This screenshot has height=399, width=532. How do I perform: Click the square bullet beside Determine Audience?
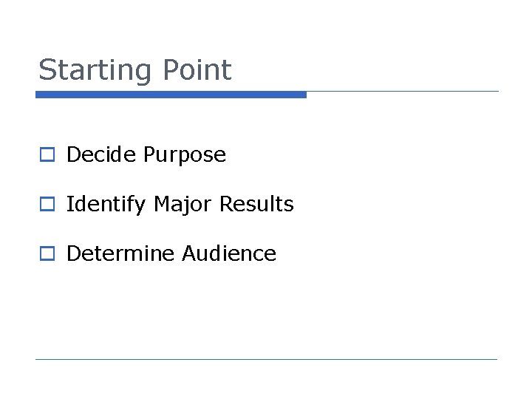[47, 253]
